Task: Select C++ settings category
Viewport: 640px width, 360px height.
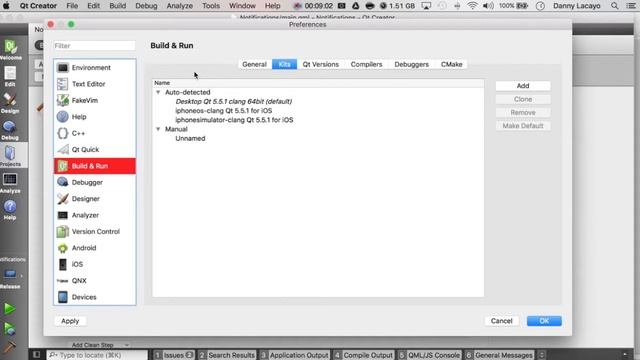Action: point(94,133)
